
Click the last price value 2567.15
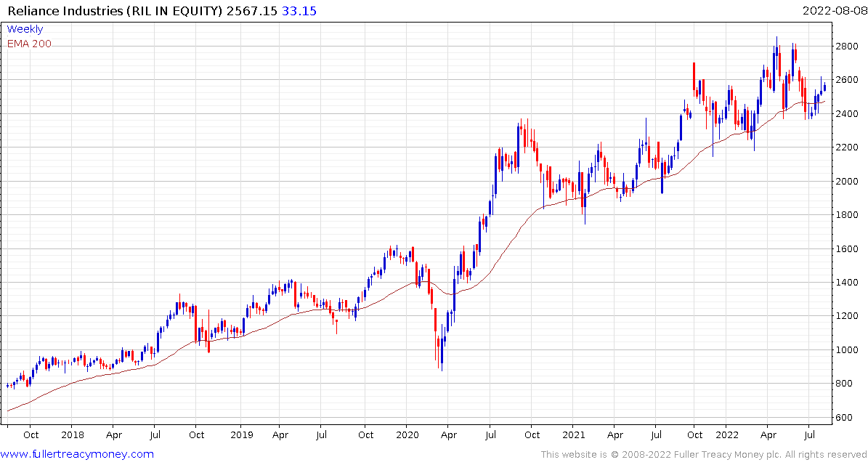click(x=252, y=10)
